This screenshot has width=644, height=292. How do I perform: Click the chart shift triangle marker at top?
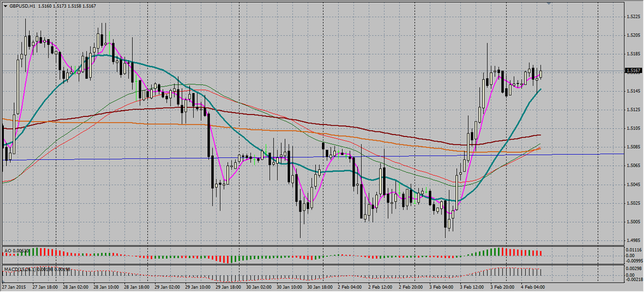click(x=550, y=4)
